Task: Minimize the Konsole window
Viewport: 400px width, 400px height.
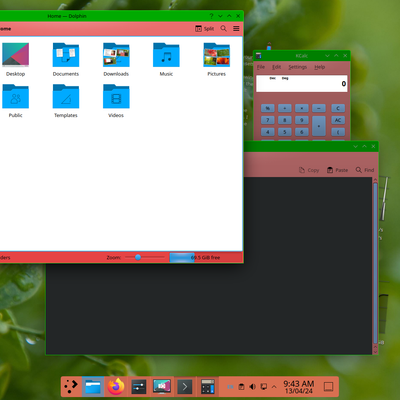Action: tap(355, 146)
